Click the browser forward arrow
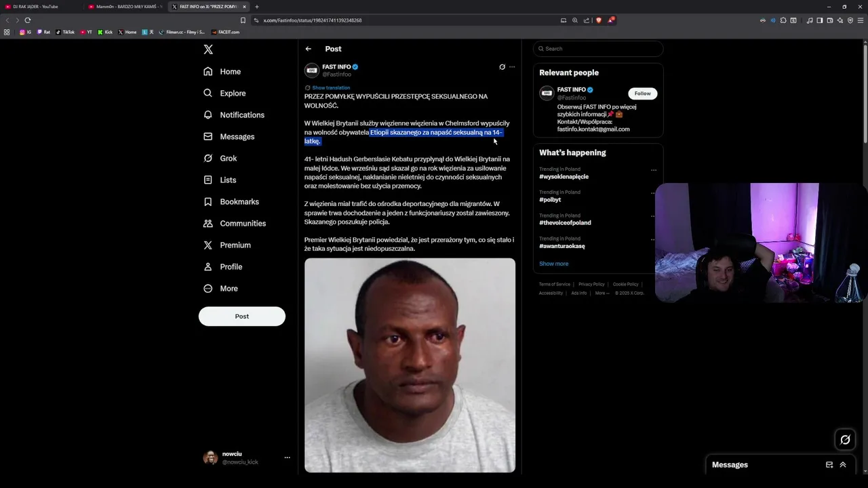This screenshot has width=868, height=488. [x=18, y=20]
